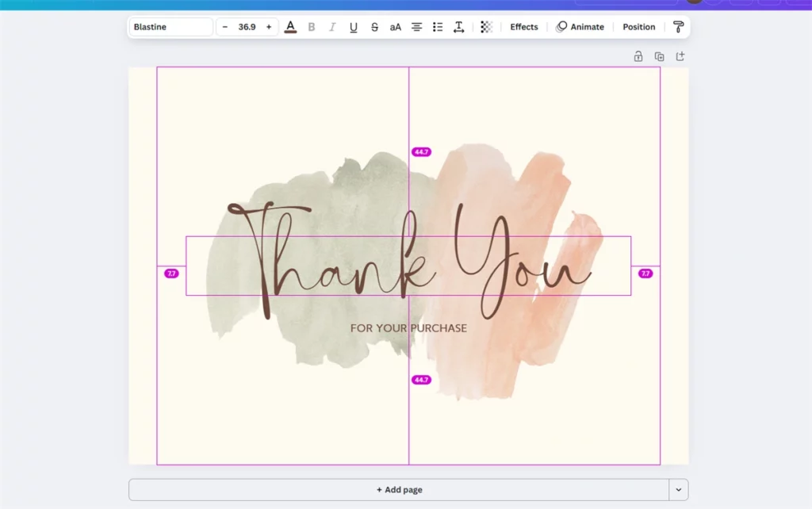This screenshot has width=812, height=509.
Task: Open the Effects panel
Action: coord(523,26)
